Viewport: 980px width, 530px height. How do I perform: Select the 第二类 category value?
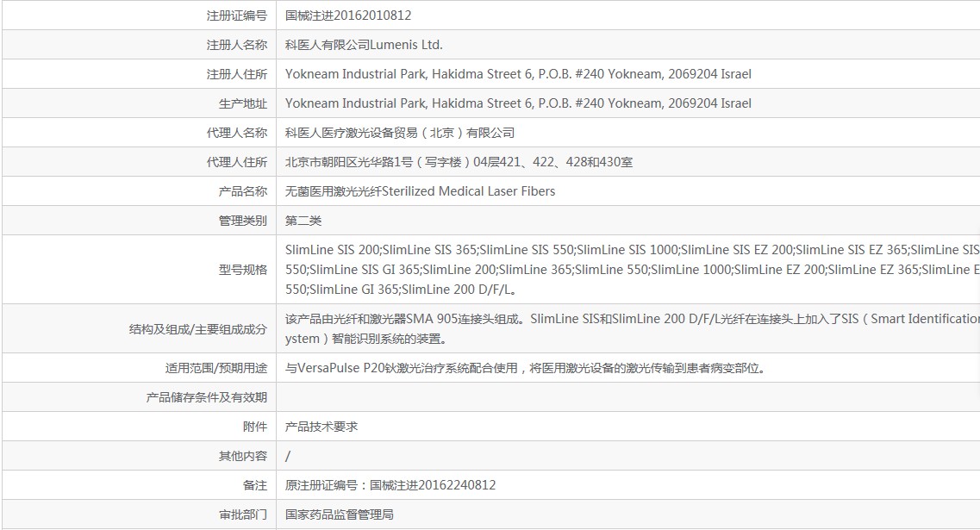[303, 221]
